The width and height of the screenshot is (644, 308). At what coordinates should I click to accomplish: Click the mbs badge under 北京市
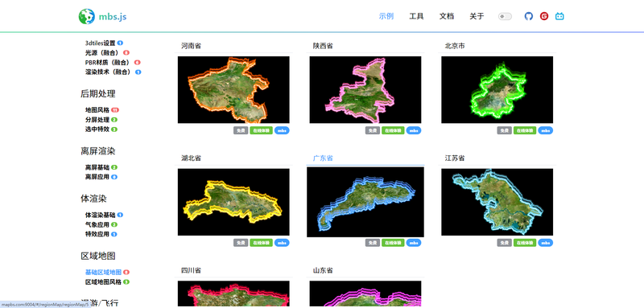tap(546, 130)
